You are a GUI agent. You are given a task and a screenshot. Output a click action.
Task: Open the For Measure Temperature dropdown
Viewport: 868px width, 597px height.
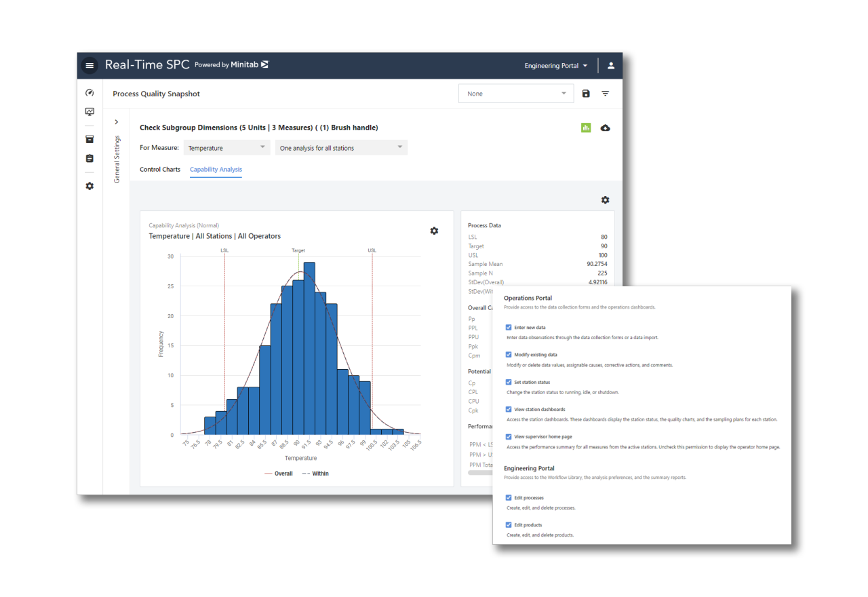click(226, 147)
